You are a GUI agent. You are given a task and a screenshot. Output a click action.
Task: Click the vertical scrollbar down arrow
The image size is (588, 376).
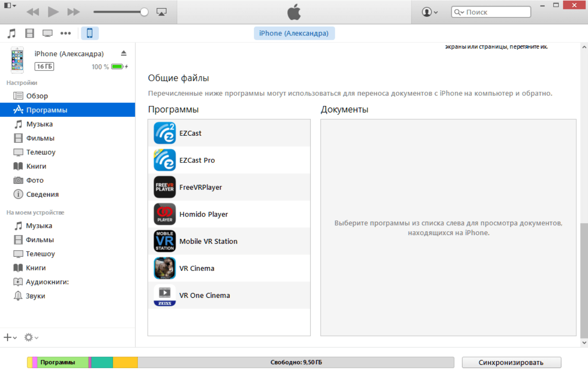coord(584,342)
